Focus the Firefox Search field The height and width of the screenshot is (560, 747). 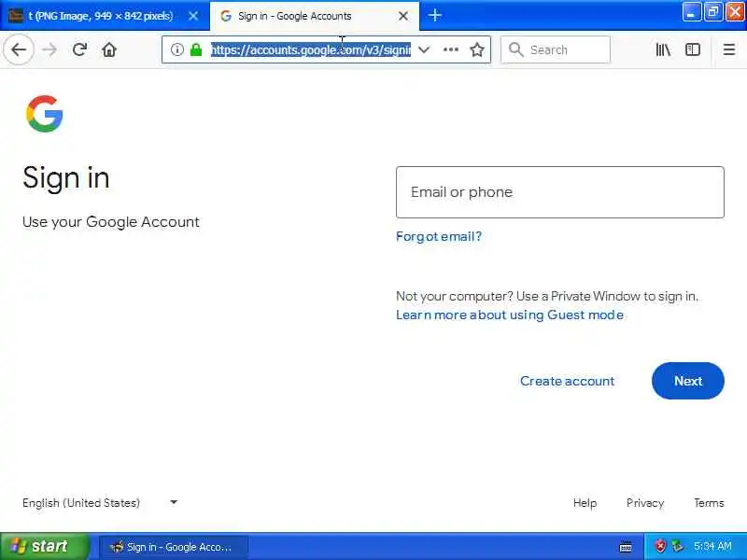(556, 49)
